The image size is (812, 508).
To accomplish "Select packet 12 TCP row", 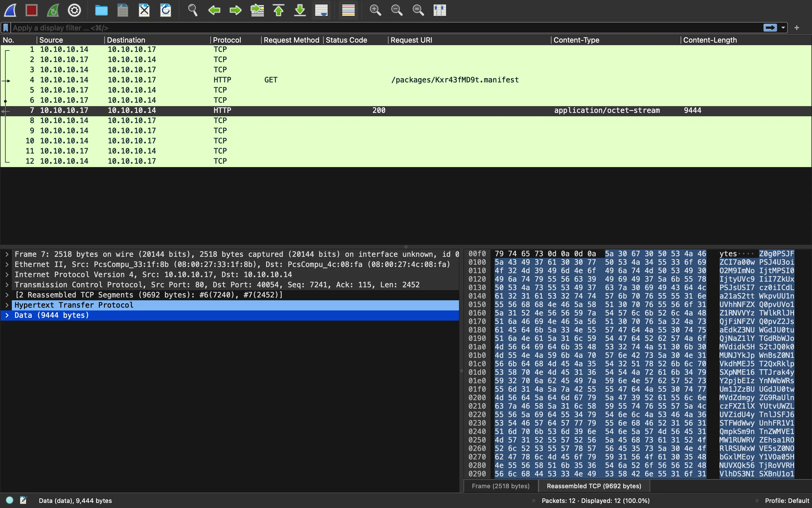I will coord(406,161).
